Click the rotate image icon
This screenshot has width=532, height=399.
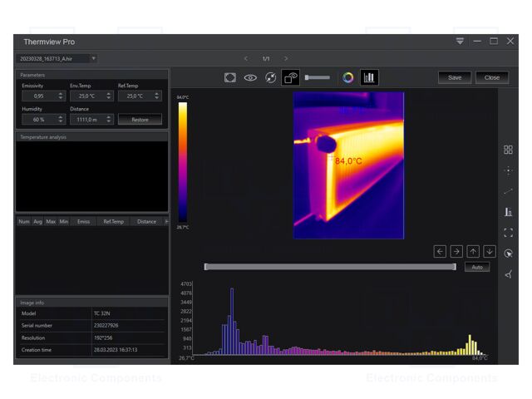pyautogui.click(x=270, y=77)
